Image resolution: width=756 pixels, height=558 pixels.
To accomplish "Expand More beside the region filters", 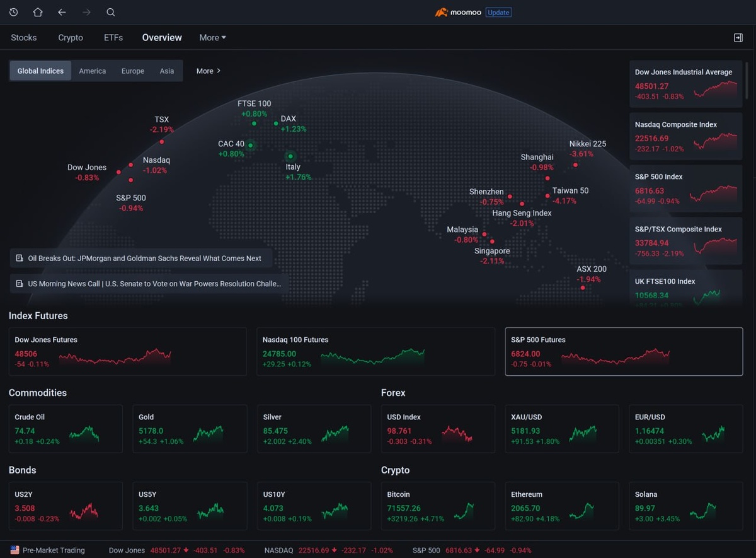I will (209, 71).
